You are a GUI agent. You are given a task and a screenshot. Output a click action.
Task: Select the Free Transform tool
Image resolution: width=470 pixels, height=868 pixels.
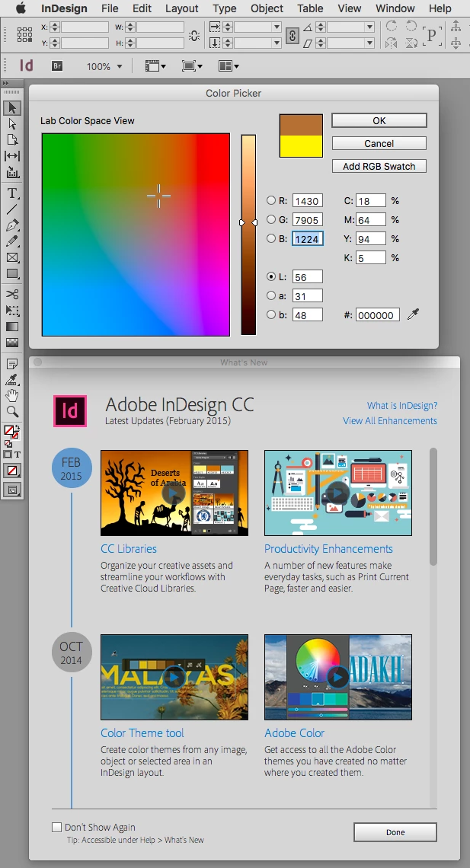[12, 311]
